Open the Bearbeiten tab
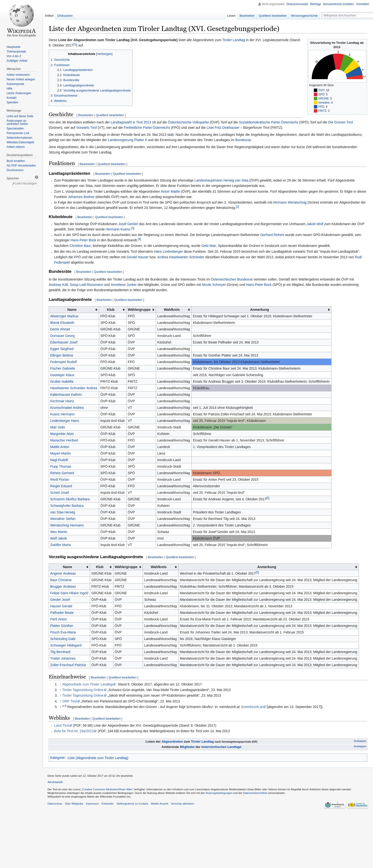373x868 pixels. pyautogui.click(x=247, y=15)
